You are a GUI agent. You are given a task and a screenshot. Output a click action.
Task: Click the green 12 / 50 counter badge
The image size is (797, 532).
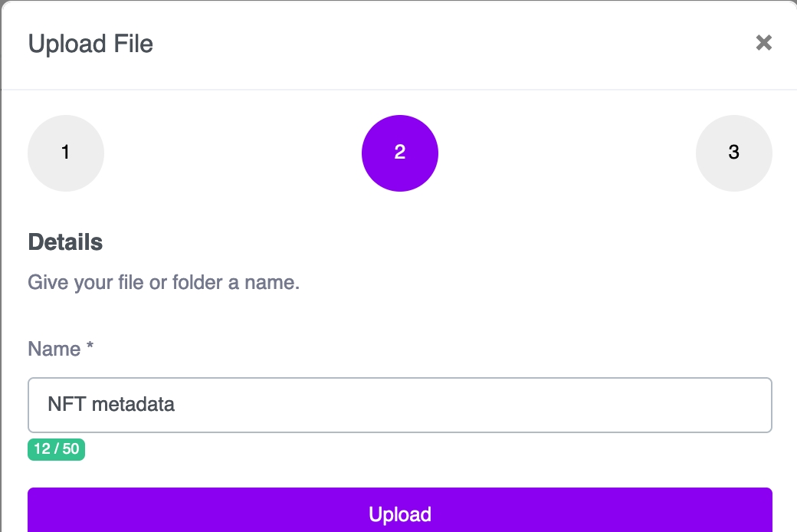56,449
